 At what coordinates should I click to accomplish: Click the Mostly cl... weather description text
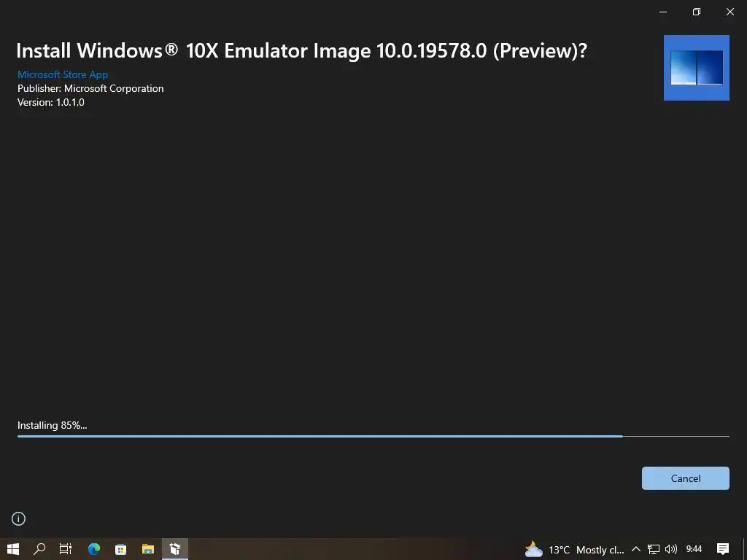(600, 550)
